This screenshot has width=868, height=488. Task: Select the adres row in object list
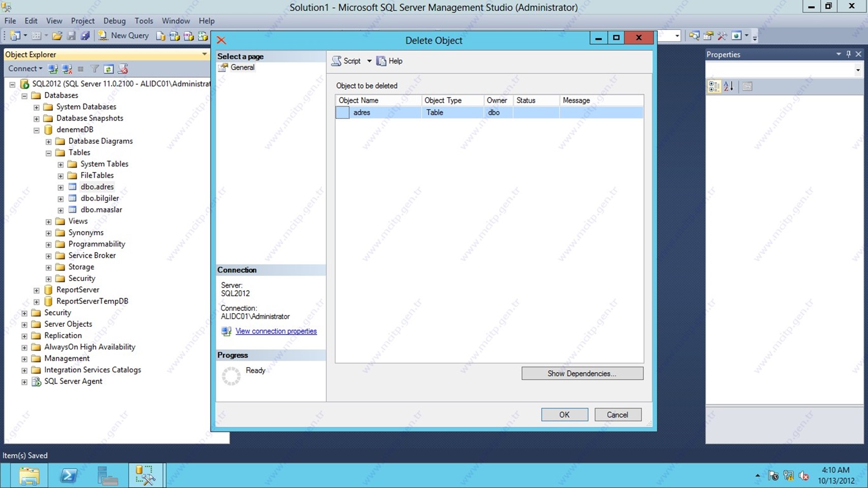click(489, 112)
